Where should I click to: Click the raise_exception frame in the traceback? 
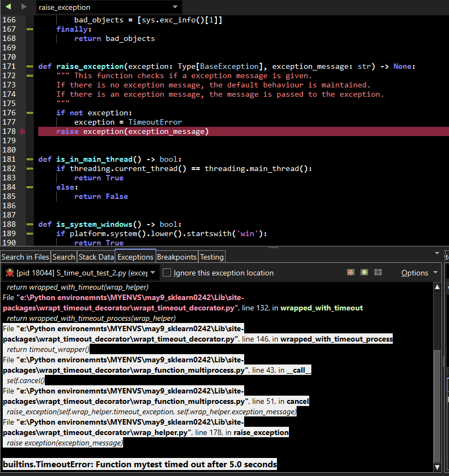click(261, 432)
